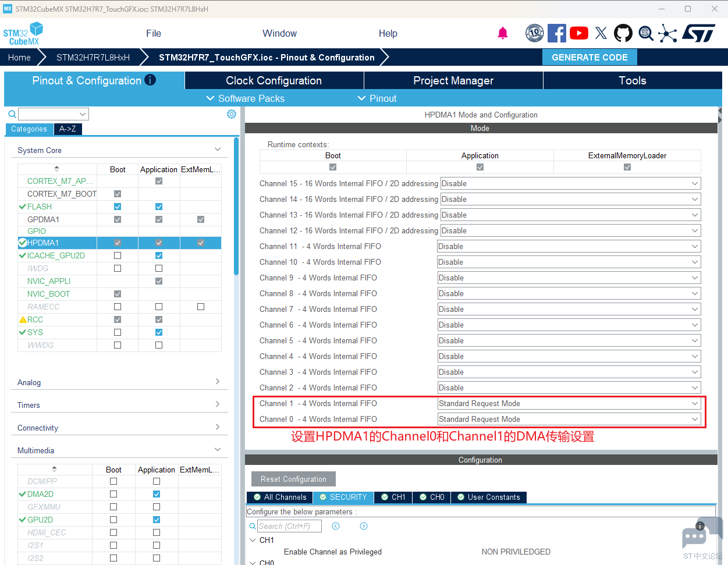The width and height of the screenshot is (728, 565).
Task: Click the magnifier icon in left panel
Action: point(12,114)
